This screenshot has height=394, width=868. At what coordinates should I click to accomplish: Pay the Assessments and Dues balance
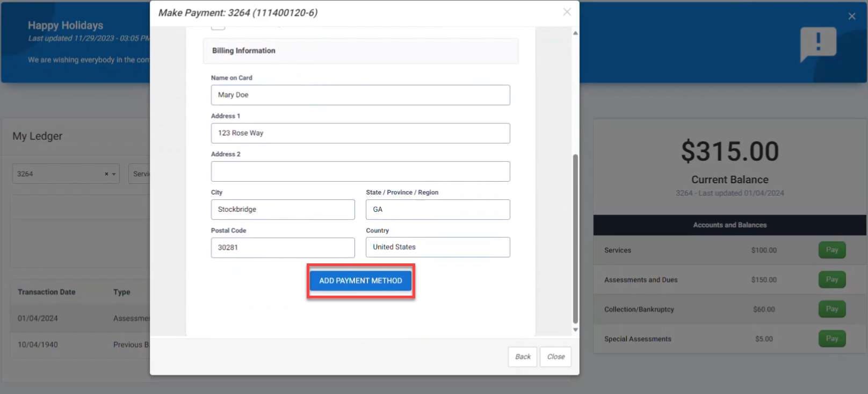point(832,280)
